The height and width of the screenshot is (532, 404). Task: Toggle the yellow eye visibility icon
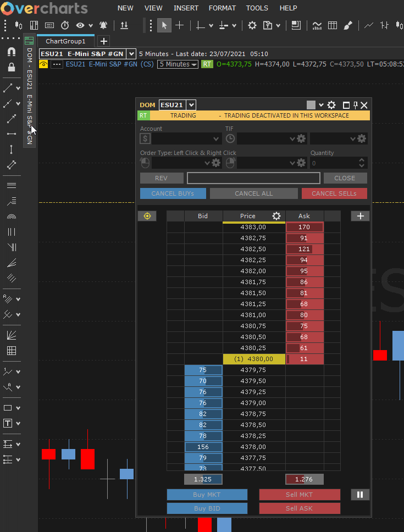tap(43, 64)
